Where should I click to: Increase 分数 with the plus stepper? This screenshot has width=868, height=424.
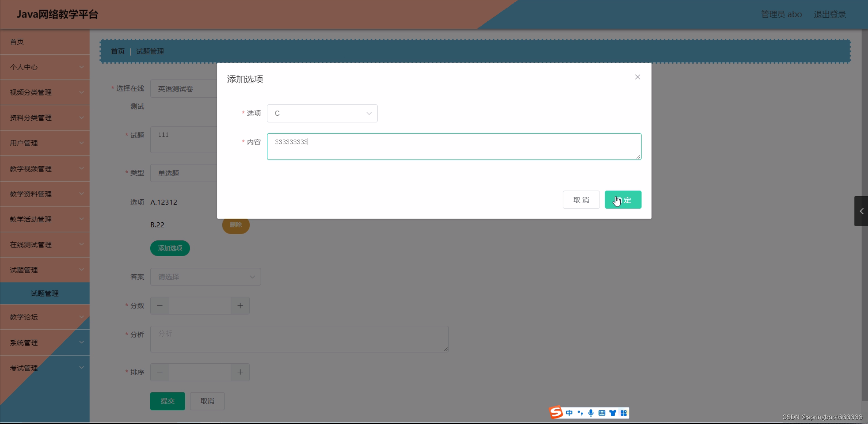240,306
